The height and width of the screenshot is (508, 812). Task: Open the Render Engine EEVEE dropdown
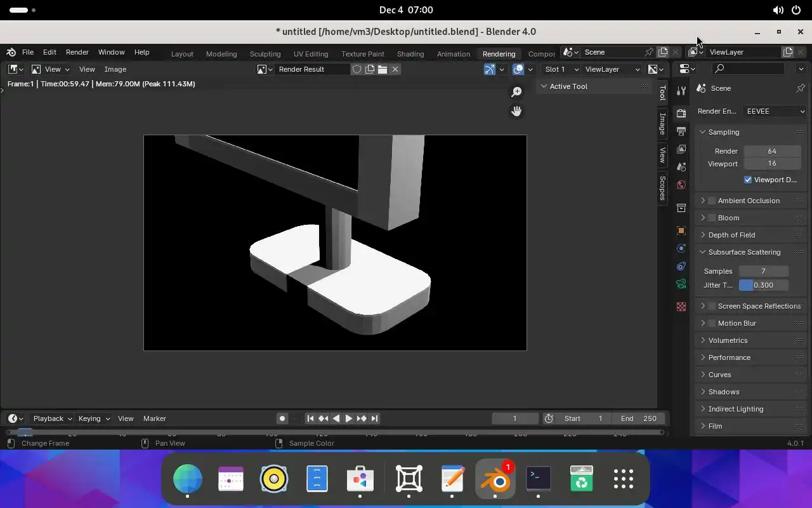[x=775, y=111]
